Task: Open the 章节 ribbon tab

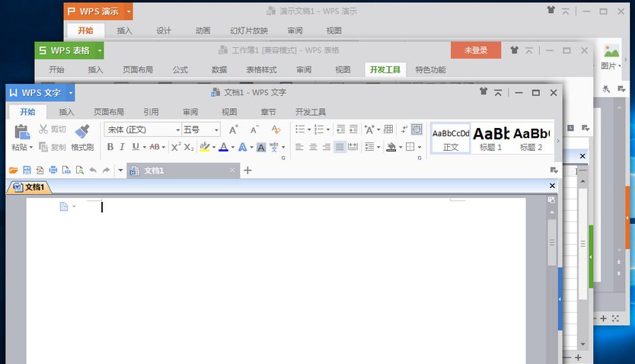Action: [x=268, y=112]
